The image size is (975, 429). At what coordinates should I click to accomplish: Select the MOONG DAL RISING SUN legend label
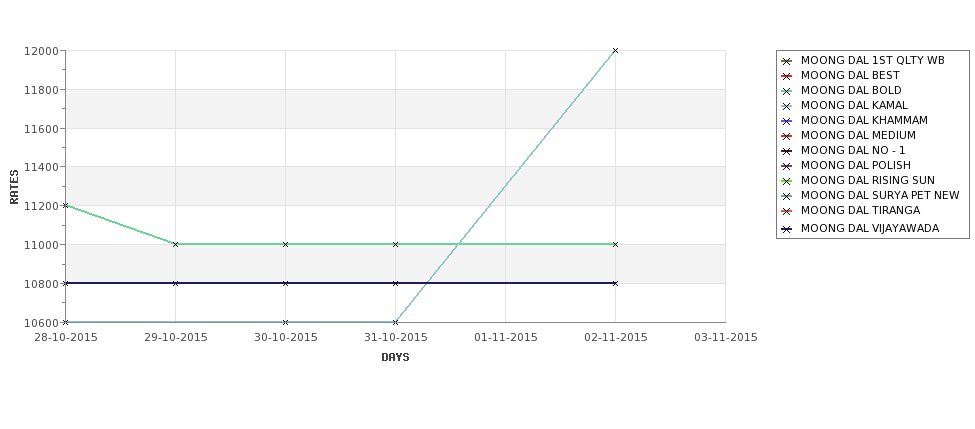click(867, 180)
